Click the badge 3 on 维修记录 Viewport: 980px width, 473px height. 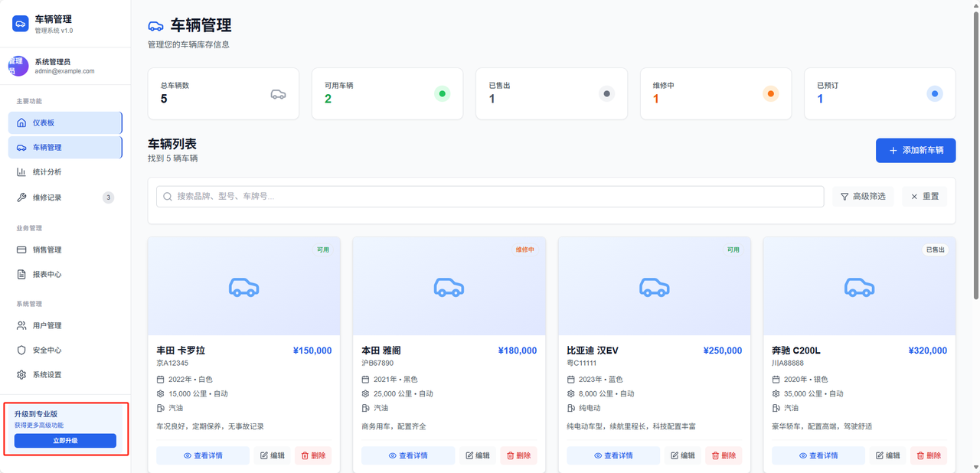pos(108,197)
